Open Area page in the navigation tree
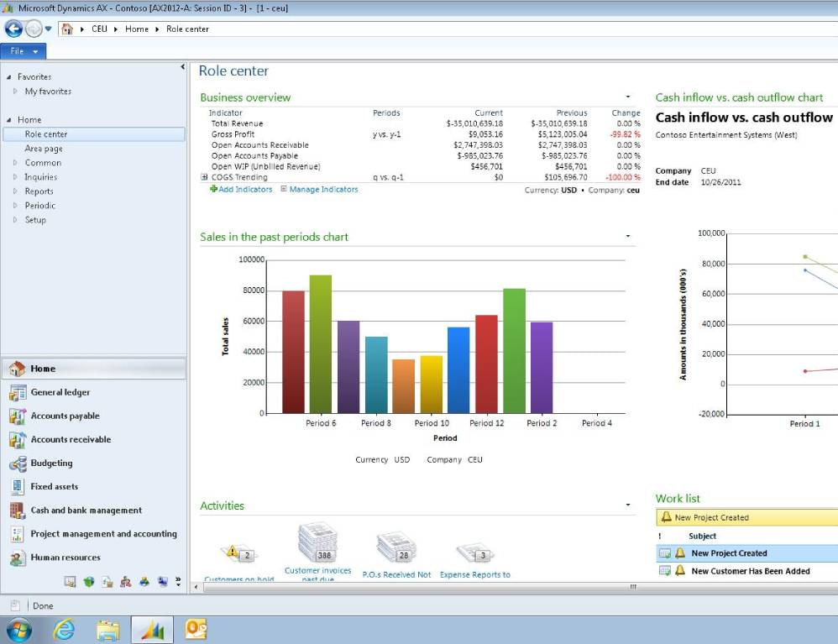This screenshot has height=644, width=838. click(x=44, y=149)
